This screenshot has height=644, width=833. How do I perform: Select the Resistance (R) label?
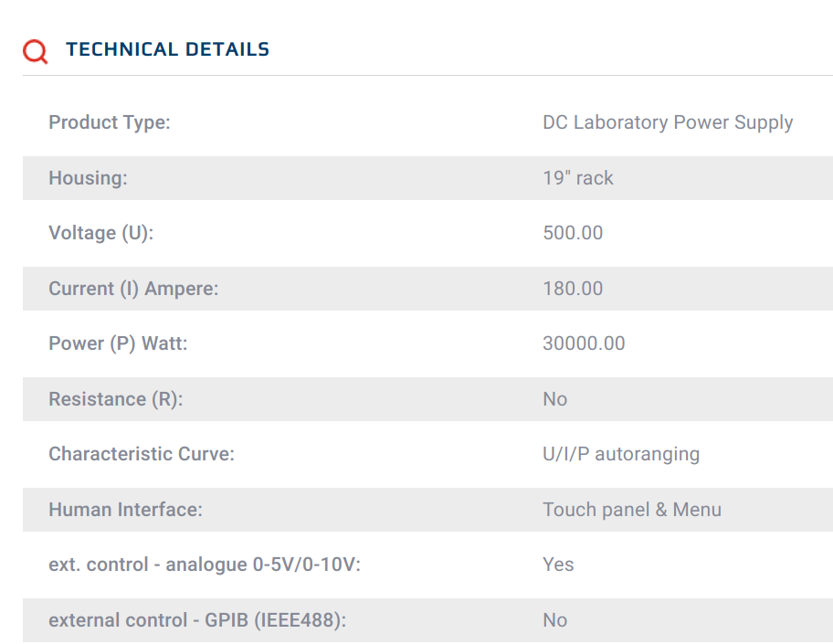[x=116, y=399]
